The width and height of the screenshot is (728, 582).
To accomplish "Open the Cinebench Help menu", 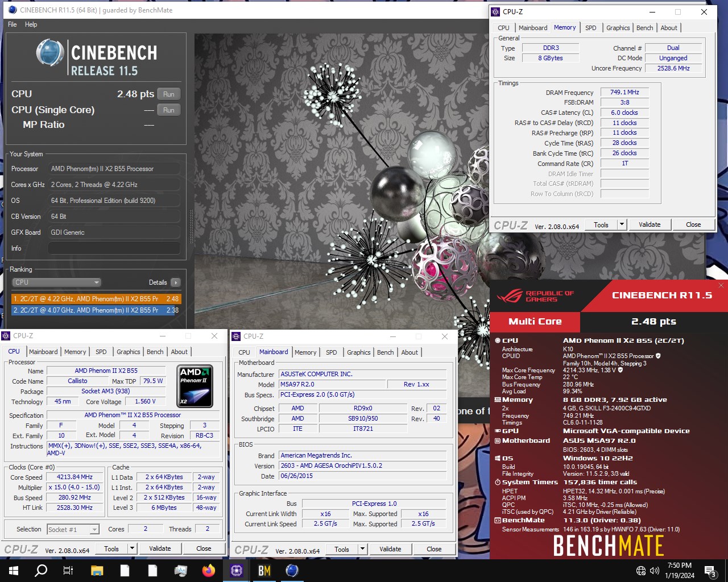I will [31, 24].
